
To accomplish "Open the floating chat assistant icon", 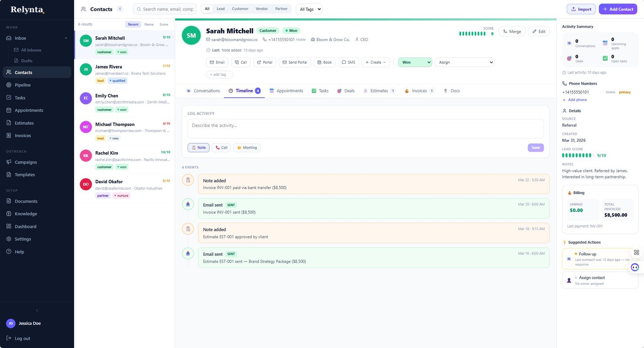I will [x=635, y=267].
